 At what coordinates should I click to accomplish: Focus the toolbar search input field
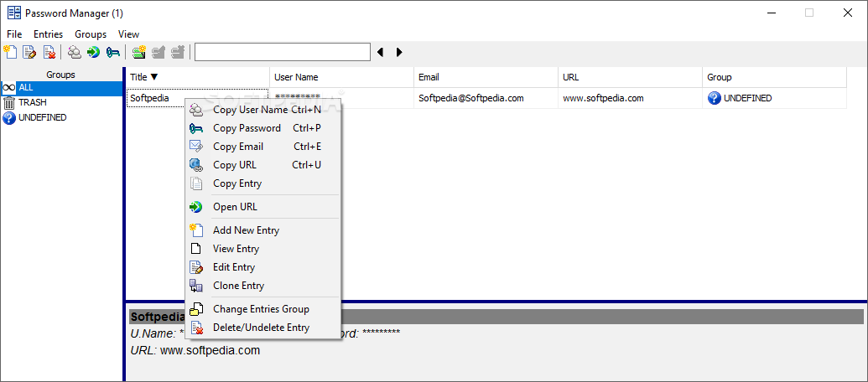coord(283,52)
